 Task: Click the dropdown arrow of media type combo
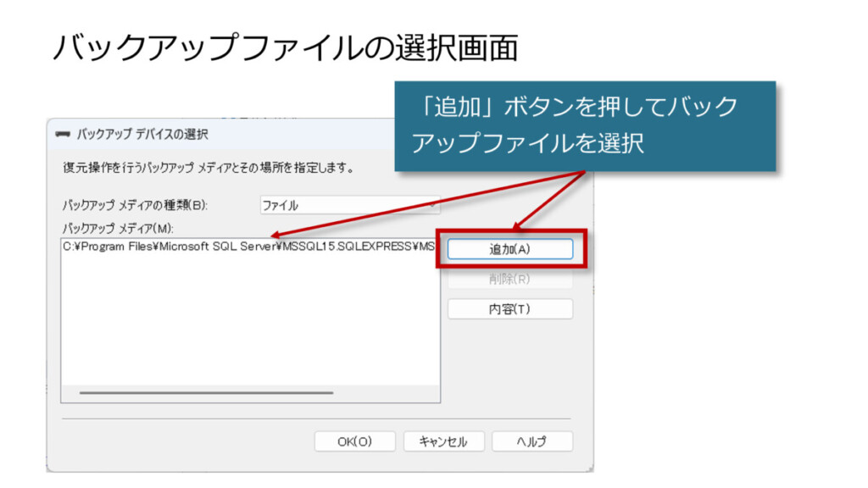(x=432, y=205)
